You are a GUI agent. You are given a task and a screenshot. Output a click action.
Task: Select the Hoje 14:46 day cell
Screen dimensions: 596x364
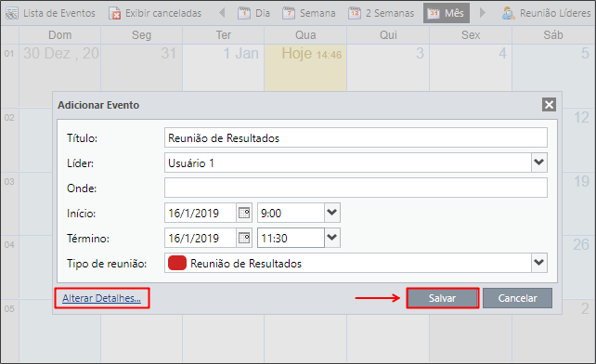tap(305, 68)
